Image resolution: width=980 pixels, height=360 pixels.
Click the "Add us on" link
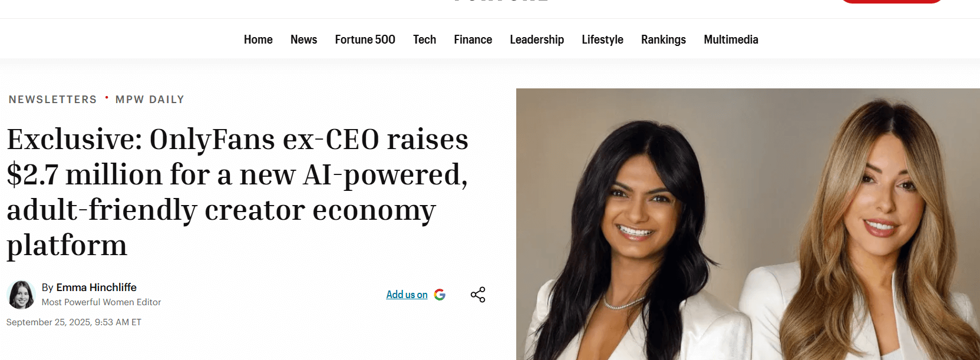point(407,295)
